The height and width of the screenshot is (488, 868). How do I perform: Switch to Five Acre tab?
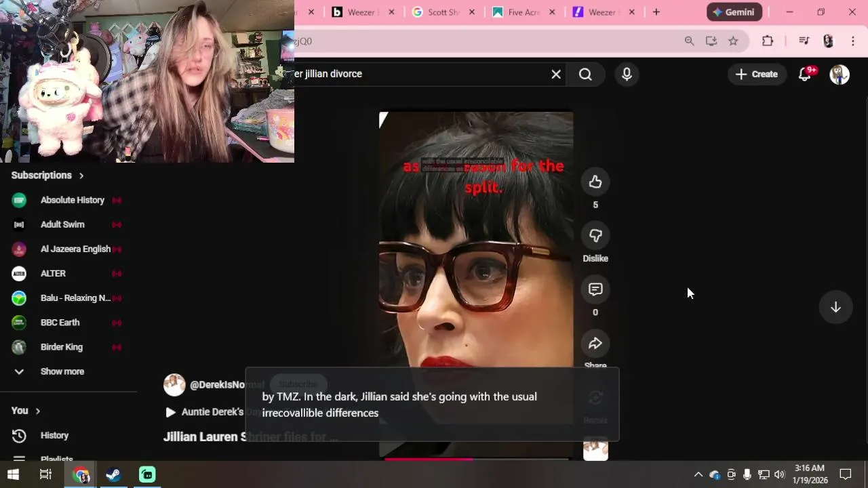(x=523, y=12)
